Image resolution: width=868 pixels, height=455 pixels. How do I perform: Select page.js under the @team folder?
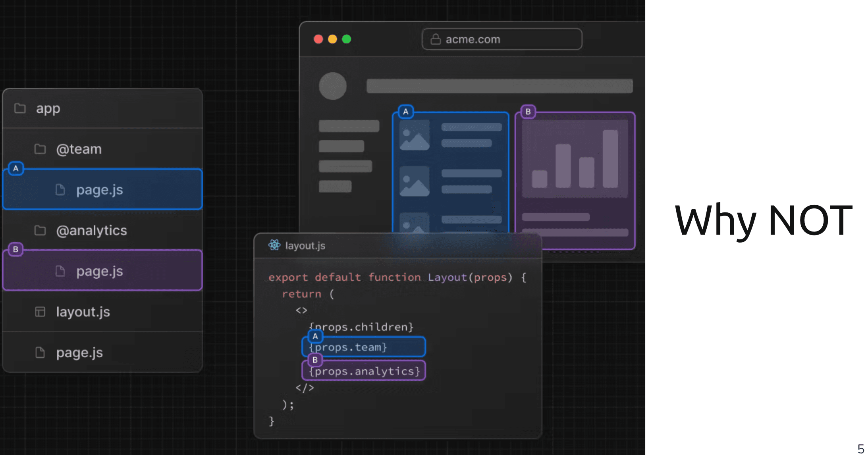102,189
